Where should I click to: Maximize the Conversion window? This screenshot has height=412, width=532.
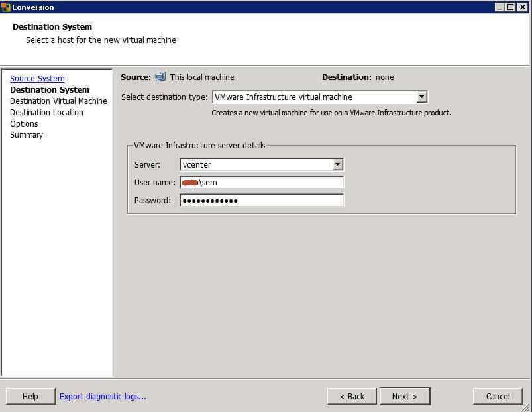coord(510,7)
